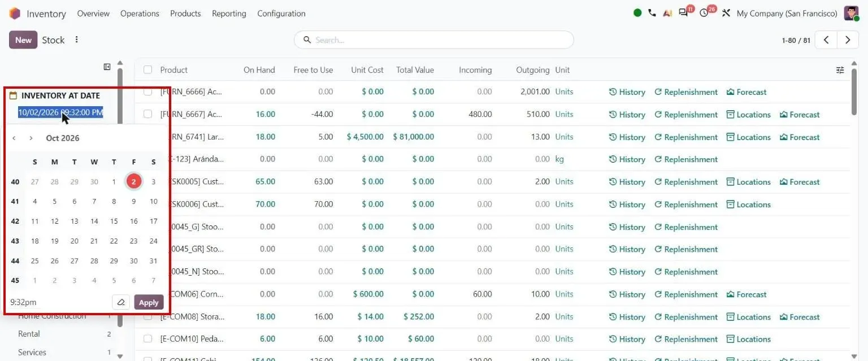Click the Odoo Inventory app logo icon
The height and width of the screenshot is (361, 868).
click(x=14, y=14)
